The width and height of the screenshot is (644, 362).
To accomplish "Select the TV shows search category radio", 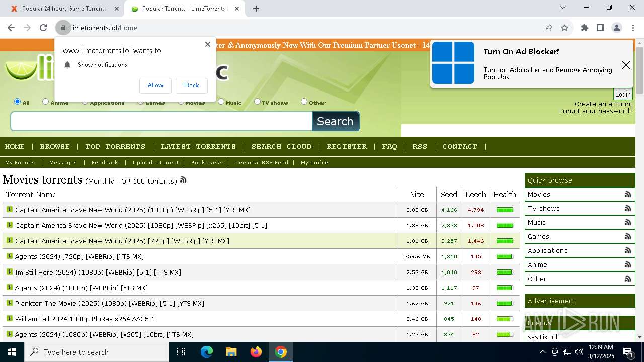I will 257,102.
